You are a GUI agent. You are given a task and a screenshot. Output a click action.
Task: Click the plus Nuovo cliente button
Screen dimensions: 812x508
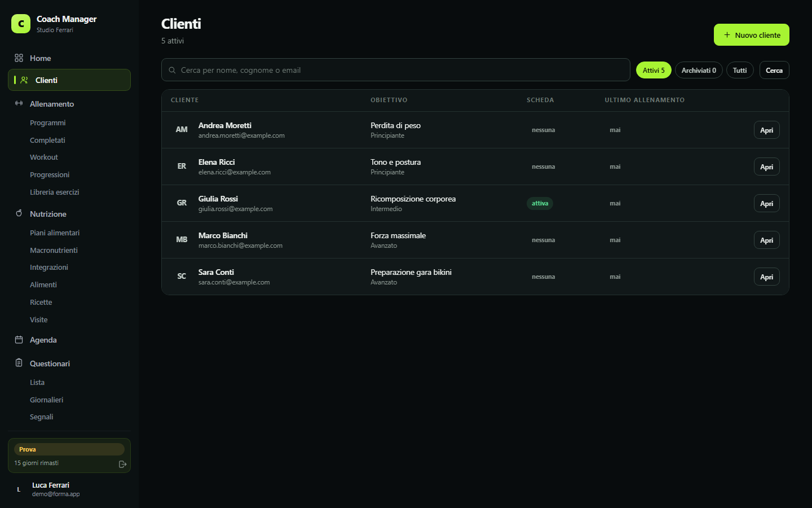pos(752,34)
